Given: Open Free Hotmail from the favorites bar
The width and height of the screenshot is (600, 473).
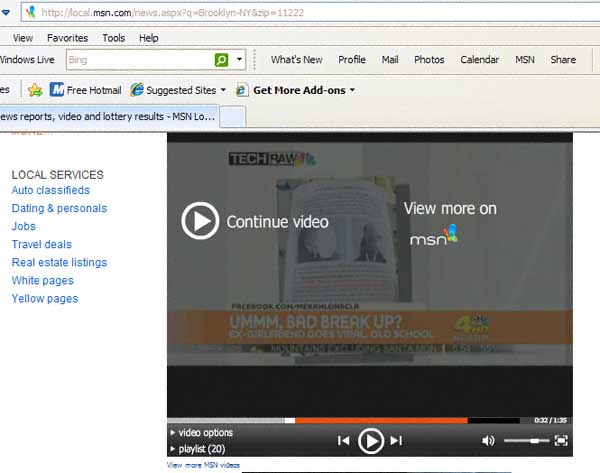Looking at the screenshot, I should 86,90.
